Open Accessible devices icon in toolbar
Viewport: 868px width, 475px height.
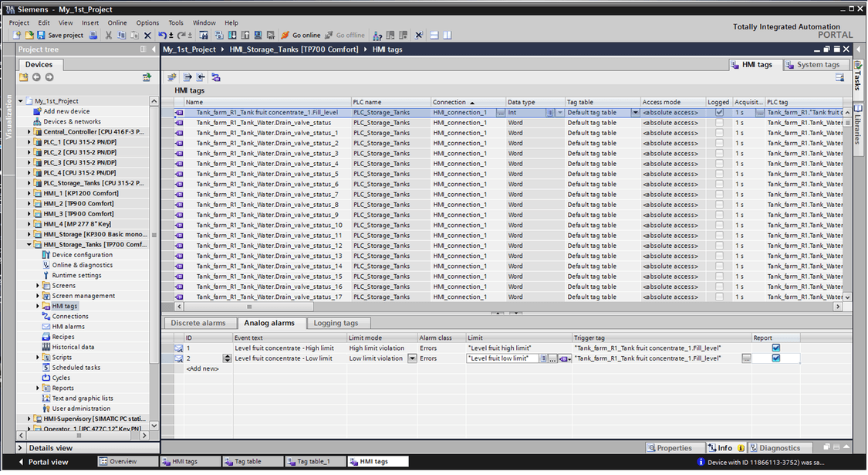coord(377,35)
